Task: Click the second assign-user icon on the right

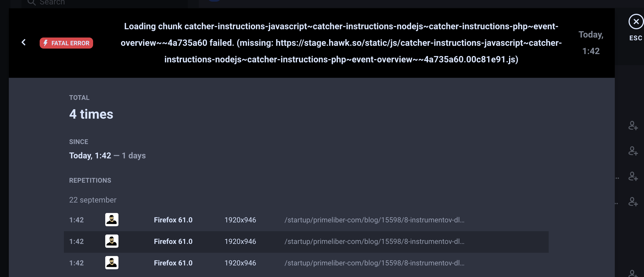Action: click(x=633, y=151)
